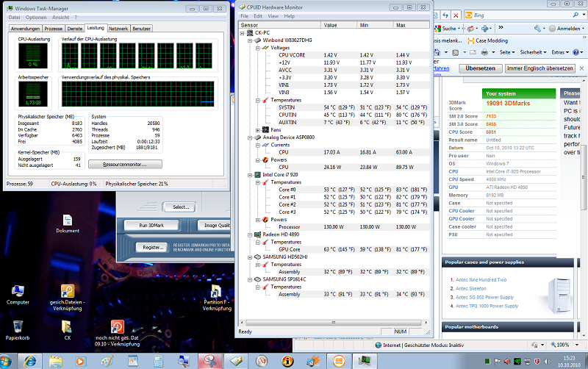Switch to the Dienste tab
The image size is (588, 369).
75,29
